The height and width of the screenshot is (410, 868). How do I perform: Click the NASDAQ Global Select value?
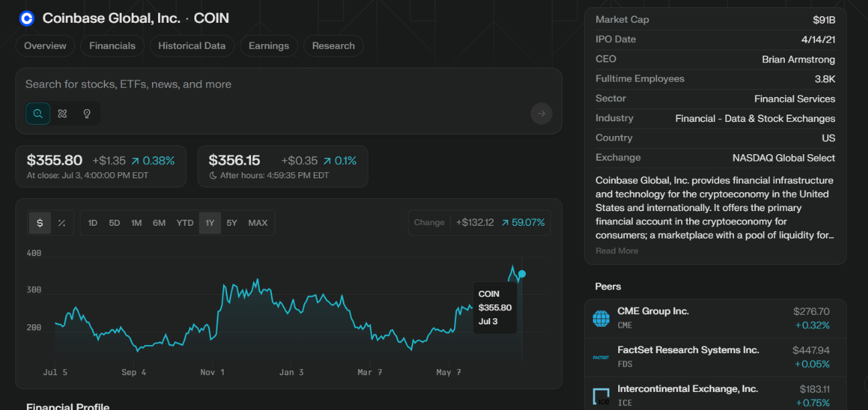[x=784, y=158]
